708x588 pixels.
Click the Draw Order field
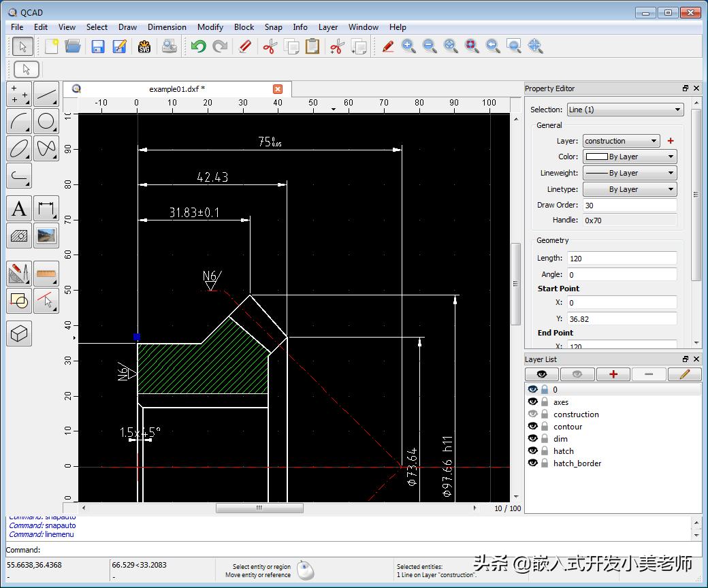(630, 205)
